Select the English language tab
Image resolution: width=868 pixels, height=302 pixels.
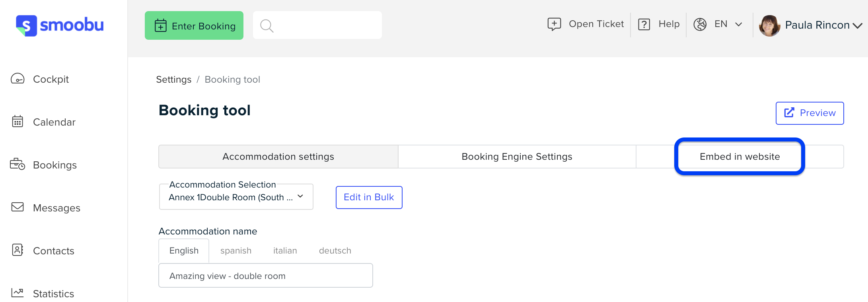(x=184, y=251)
